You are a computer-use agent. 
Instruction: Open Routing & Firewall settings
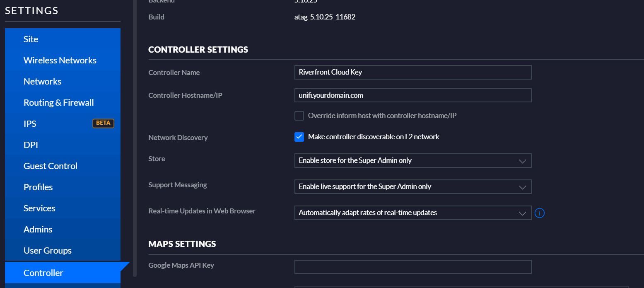(58, 102)
